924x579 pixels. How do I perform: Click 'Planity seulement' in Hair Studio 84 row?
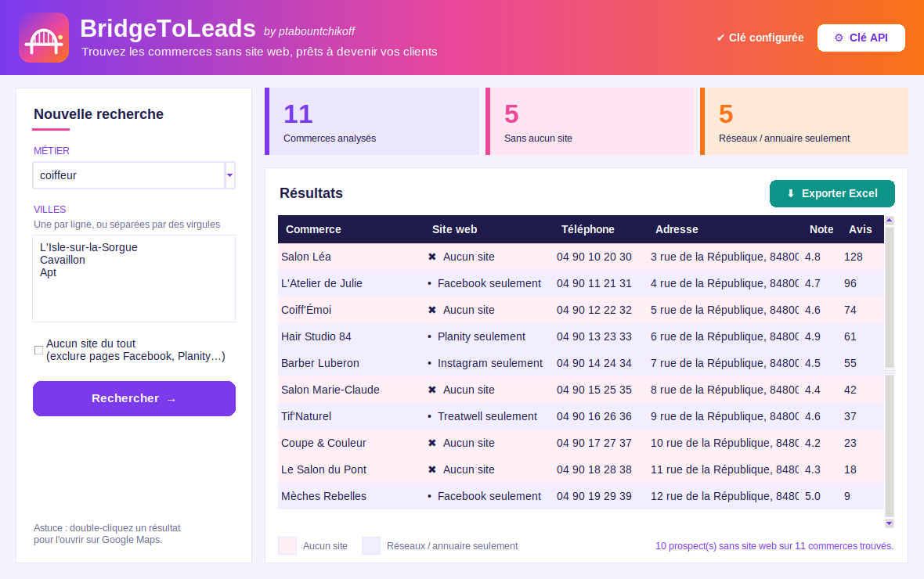(481, 336)
